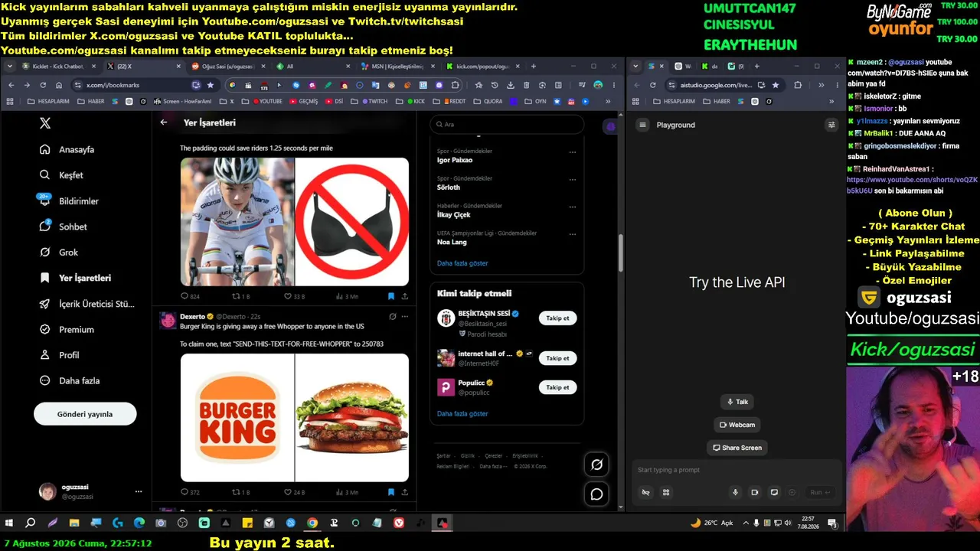Expand Daha fazla menu in sidebar
Viewport: 980px width, 551px height.
click(x=70, y=380)
